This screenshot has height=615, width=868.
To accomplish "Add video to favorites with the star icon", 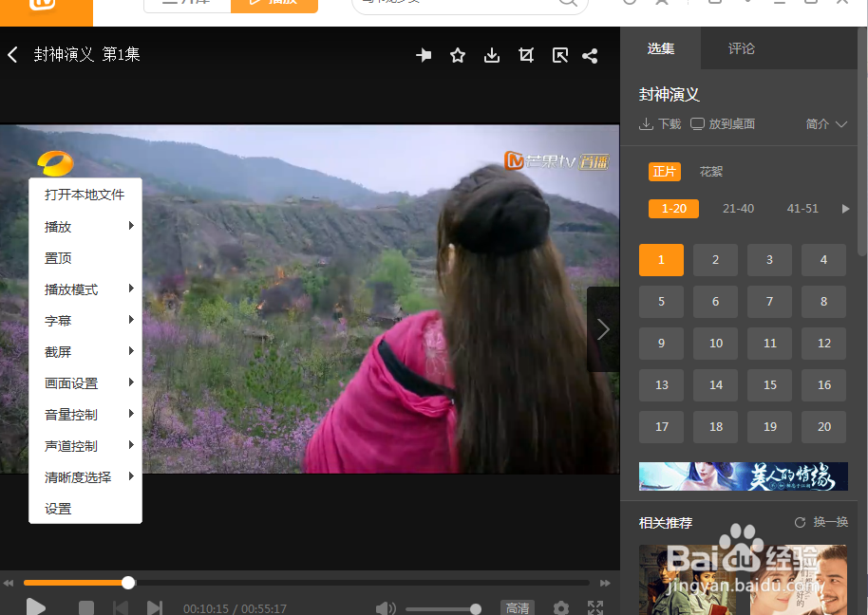I will point(458,55).
